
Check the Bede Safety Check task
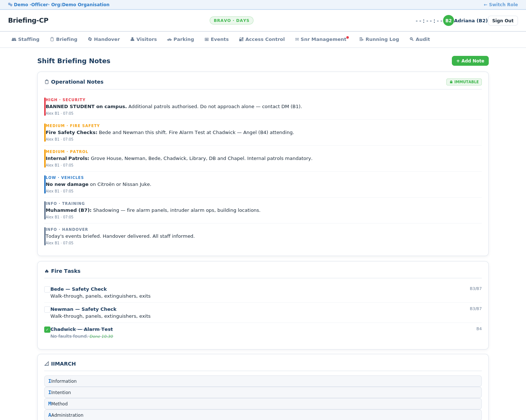coord(47,289)
